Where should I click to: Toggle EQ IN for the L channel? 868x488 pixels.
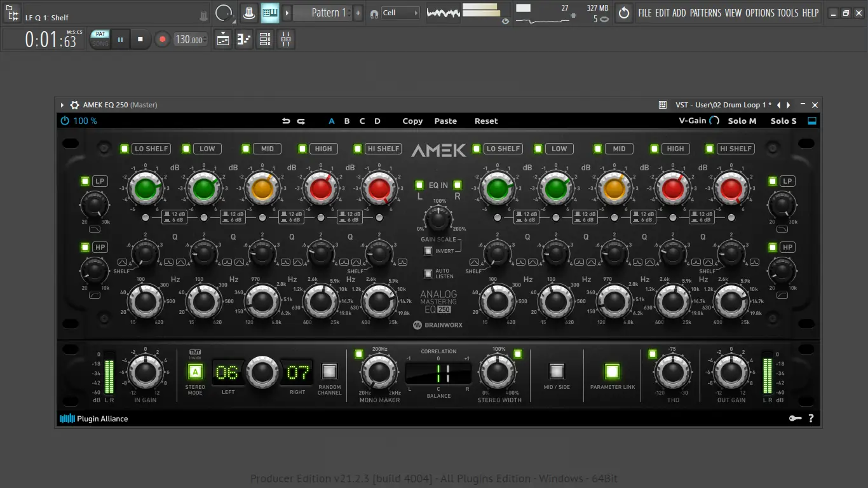419,186
